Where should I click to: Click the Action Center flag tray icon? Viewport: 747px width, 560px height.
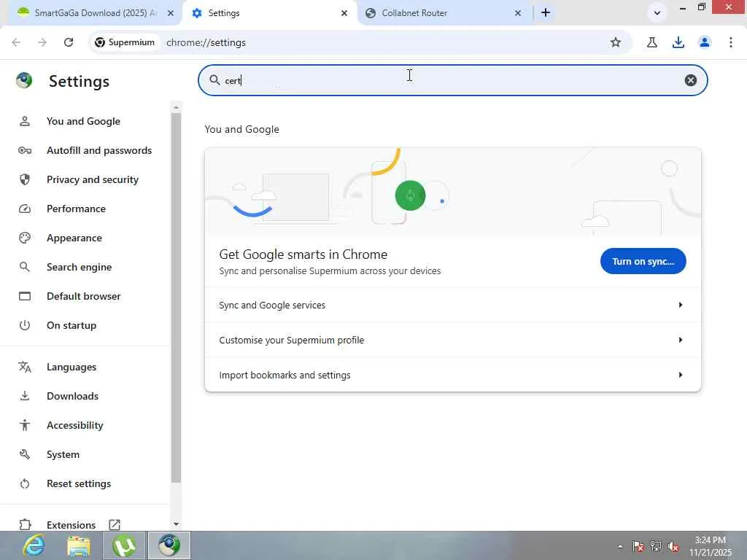pos(638,546)
